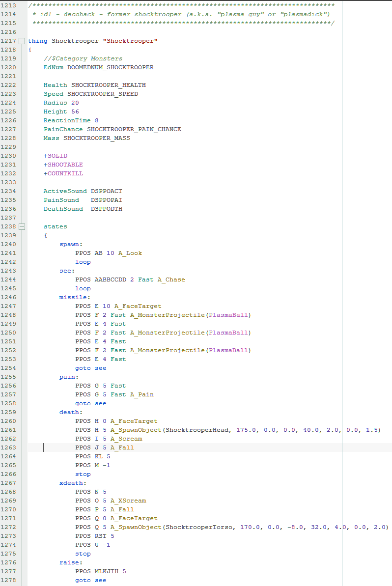Image resolution: width=392 pixels, height=586 pixels.
Task: Click 'stop' on line 1266
Action: pos(83,474)
